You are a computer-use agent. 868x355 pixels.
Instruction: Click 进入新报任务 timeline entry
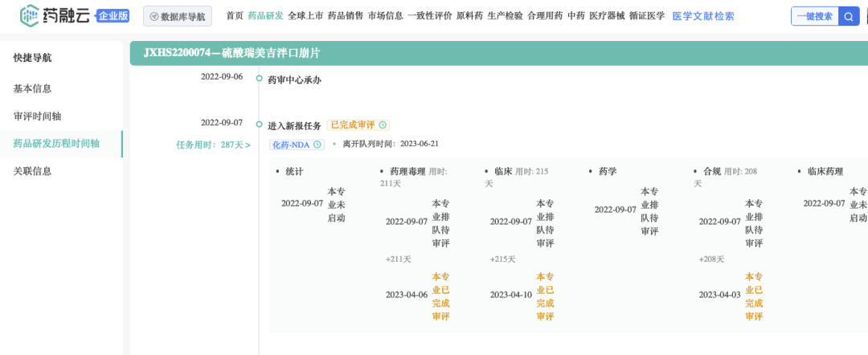294,125
